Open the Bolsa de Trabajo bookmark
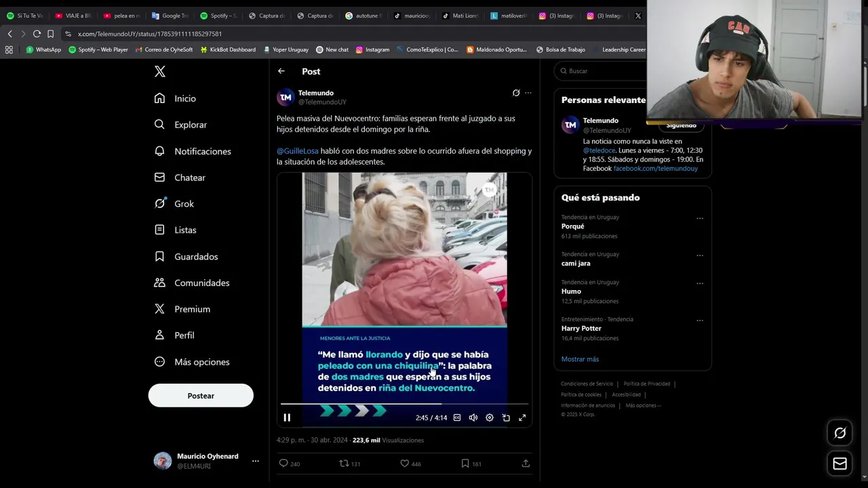Screen dimensions: 868x488 click(561, 49)
